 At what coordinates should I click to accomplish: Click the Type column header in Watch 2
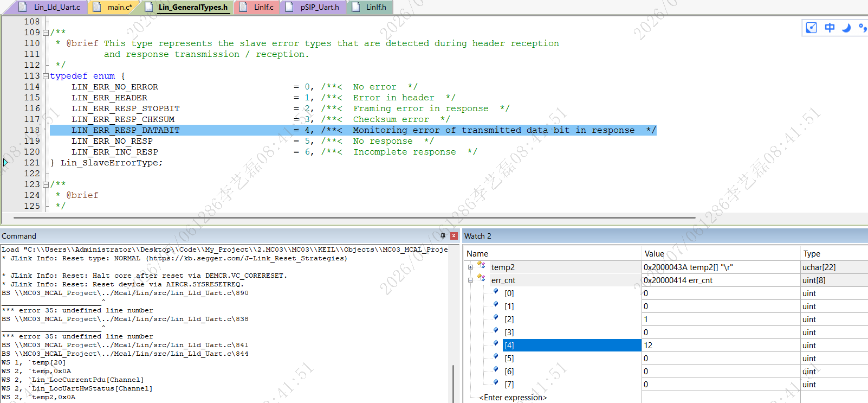[834, 253]
